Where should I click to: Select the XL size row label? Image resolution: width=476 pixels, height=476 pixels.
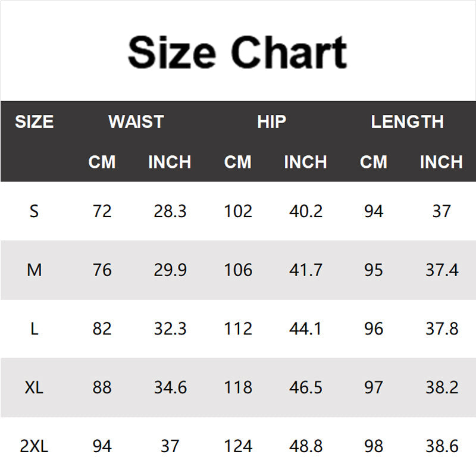pos(34,388)
